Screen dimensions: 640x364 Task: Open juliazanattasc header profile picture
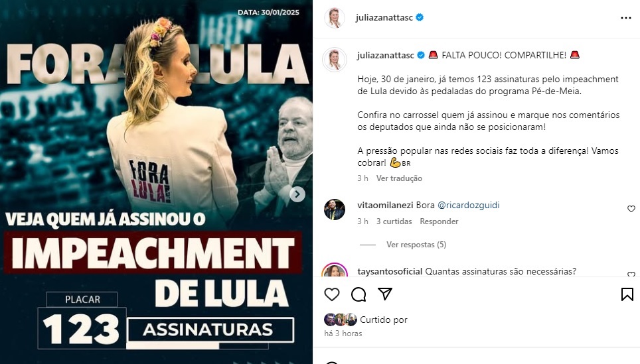(335, 18)
